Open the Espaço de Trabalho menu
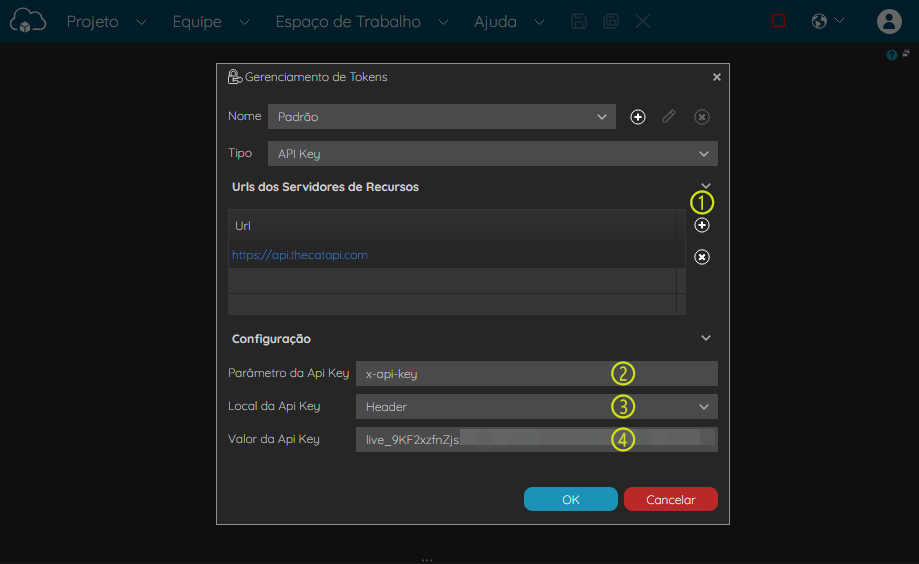Image resolution: width=919 pixels, height=564 pixels. coord(362,22)
